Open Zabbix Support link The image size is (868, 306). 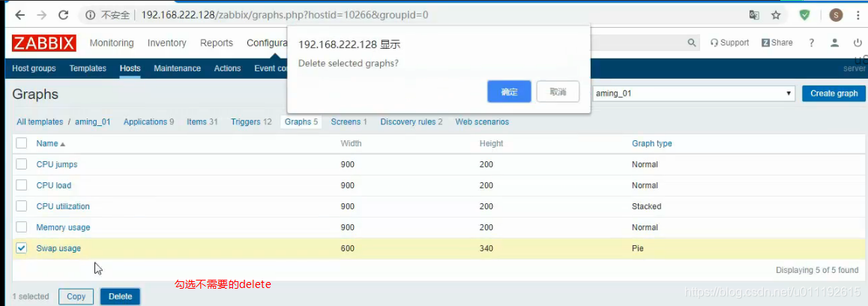(729, 43)
